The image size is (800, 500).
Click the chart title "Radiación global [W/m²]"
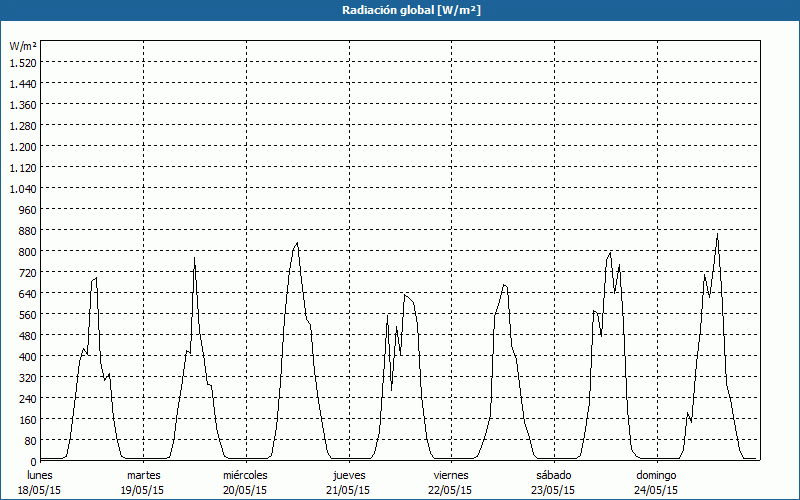coord(399,10)
